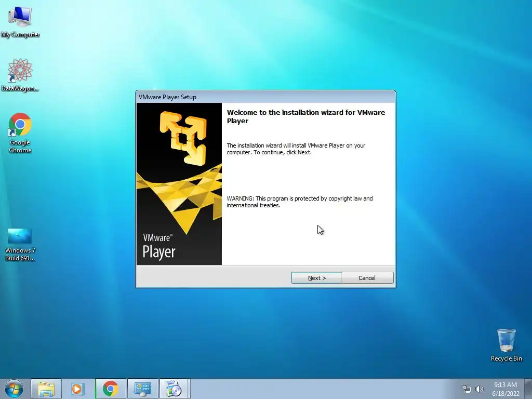
Task: Click the 'Welcome to the installation wizard' heading
Action: pos(306,116)
